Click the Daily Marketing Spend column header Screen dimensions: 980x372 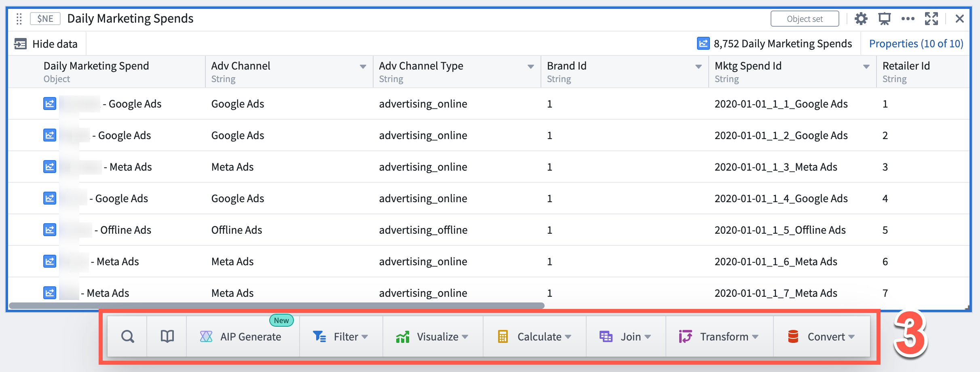point(107,72)
